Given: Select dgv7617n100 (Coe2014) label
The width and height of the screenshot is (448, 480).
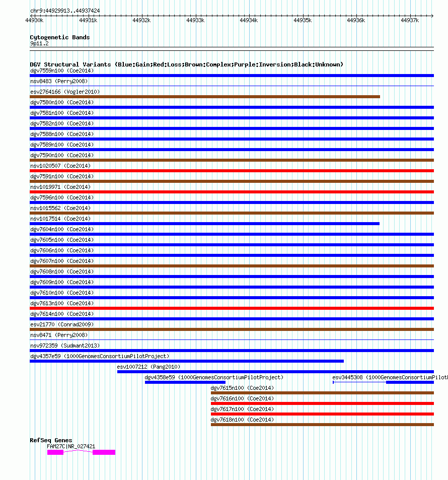Looking at the screenshot, I should pos(242,409).
